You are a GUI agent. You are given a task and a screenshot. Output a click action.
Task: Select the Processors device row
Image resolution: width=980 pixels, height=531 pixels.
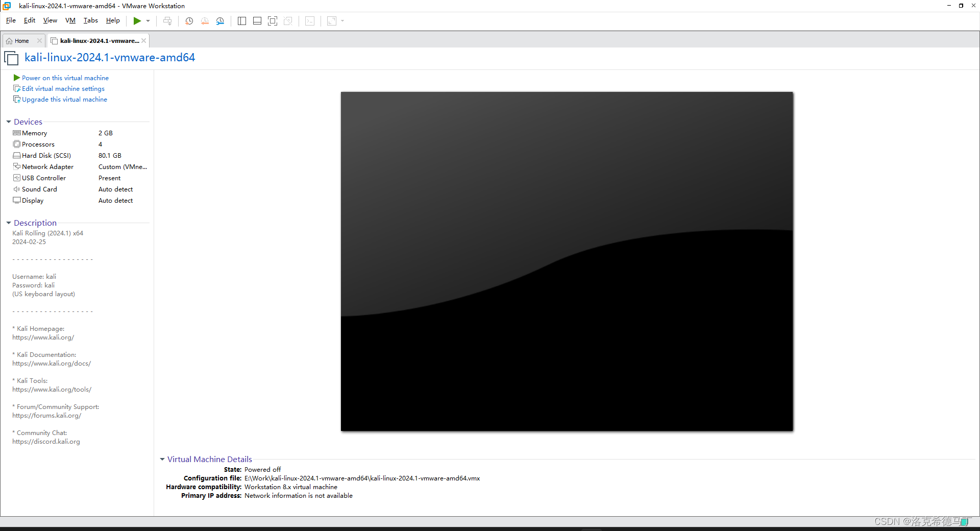[80, 144]
